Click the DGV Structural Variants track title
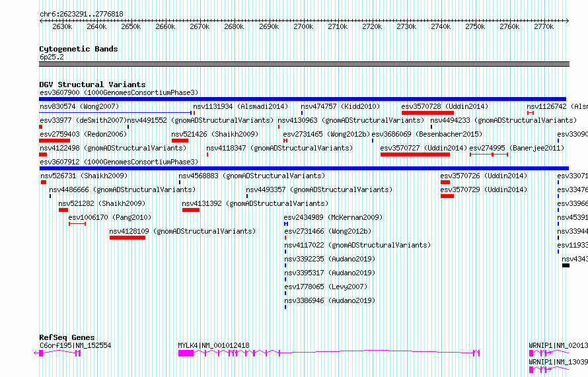 tap(92, 85)
